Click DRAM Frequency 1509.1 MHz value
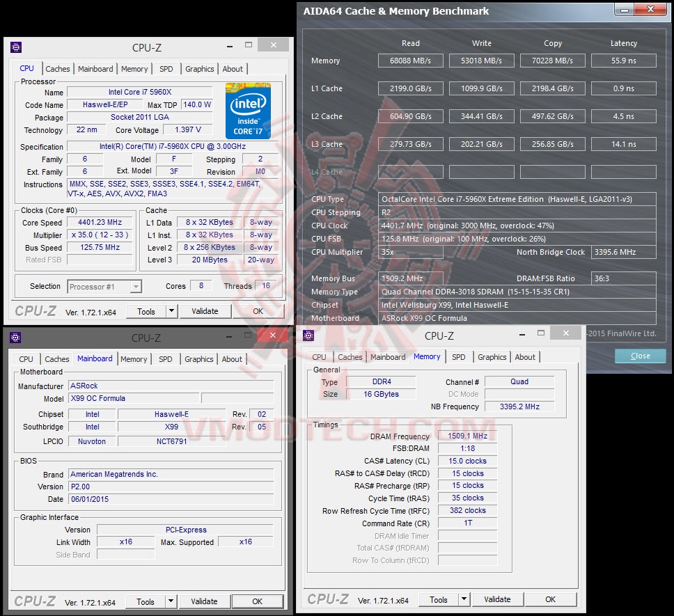Image resolution: width=674 pixels, height=616 pixels. 468,436
